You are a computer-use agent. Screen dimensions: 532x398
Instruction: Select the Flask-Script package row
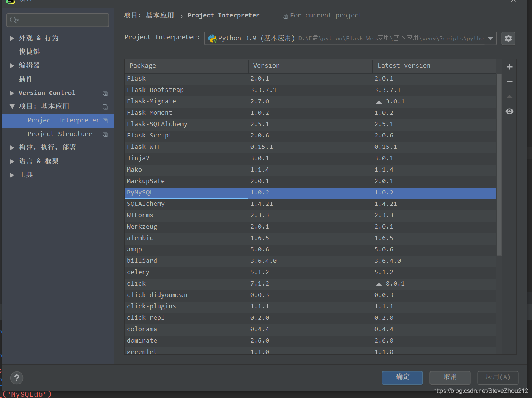(311, 136)
